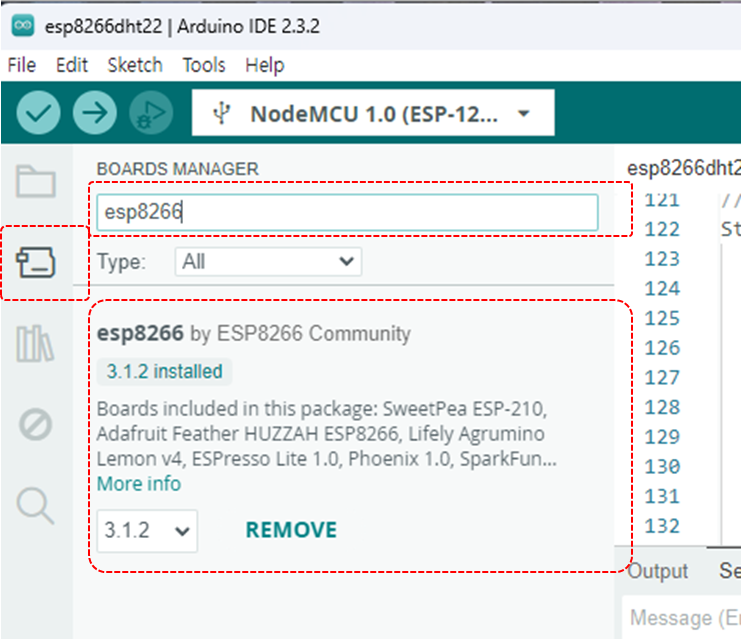Open the More info link
This screenshot has height=639, width=741.
point(139,484)
